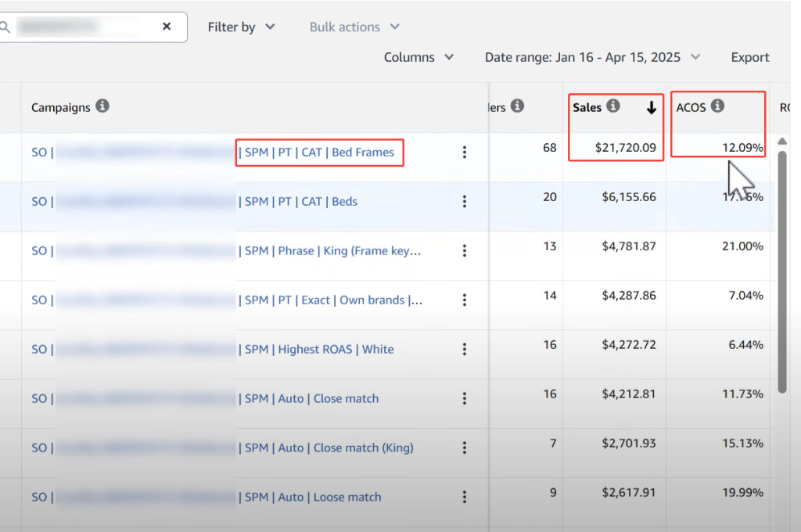
Task: Open the SPM Auto Close match (King) campaign
Action: [x=329, y=448]
